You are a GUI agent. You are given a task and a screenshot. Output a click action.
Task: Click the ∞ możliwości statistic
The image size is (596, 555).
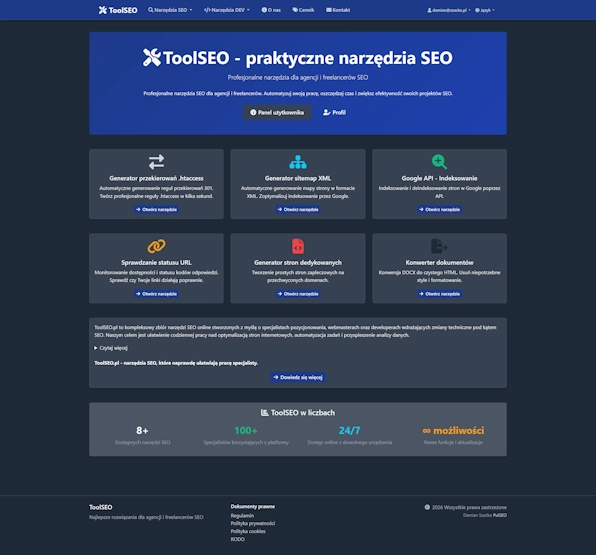pos(453,431)
